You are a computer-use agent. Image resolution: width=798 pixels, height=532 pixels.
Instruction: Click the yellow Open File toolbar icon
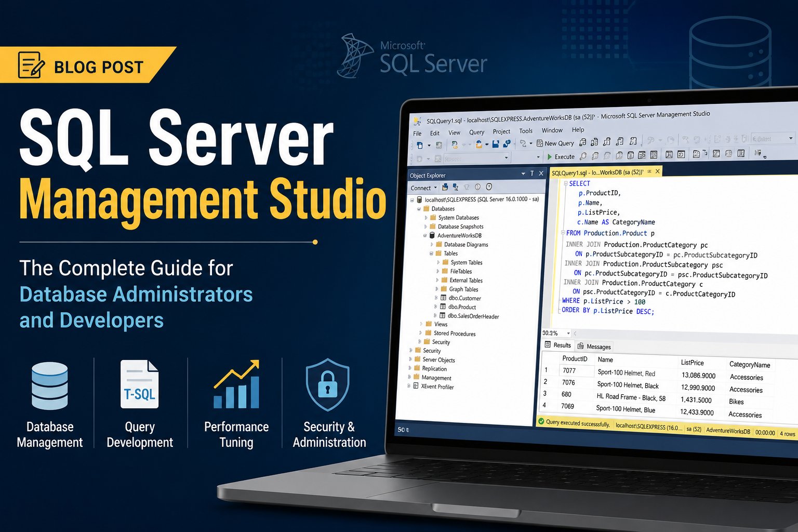[x=479, y=144]
